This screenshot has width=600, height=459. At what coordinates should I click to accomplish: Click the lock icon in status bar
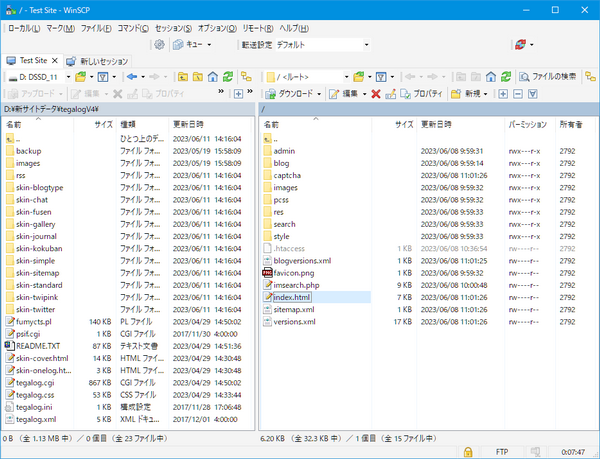coord(468,452)
